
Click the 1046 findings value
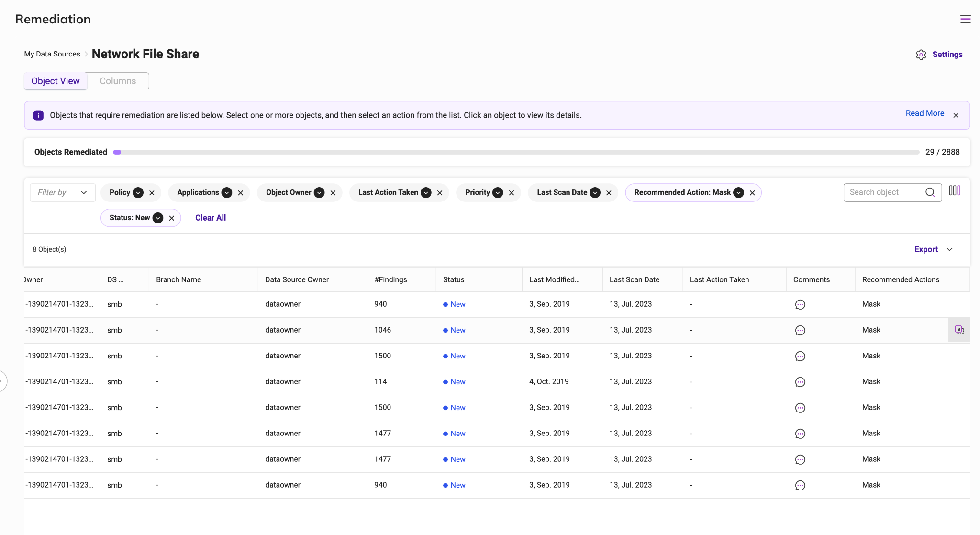coord(382,330)
